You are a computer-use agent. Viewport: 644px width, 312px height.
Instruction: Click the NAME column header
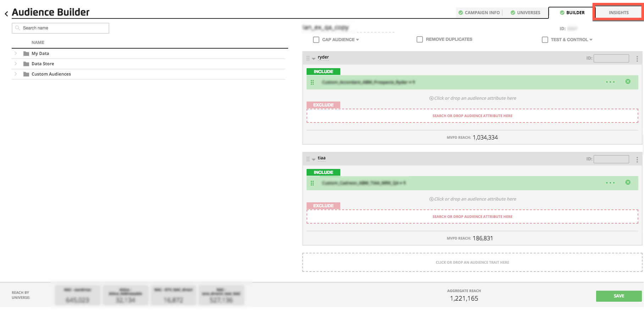[38, 43]
